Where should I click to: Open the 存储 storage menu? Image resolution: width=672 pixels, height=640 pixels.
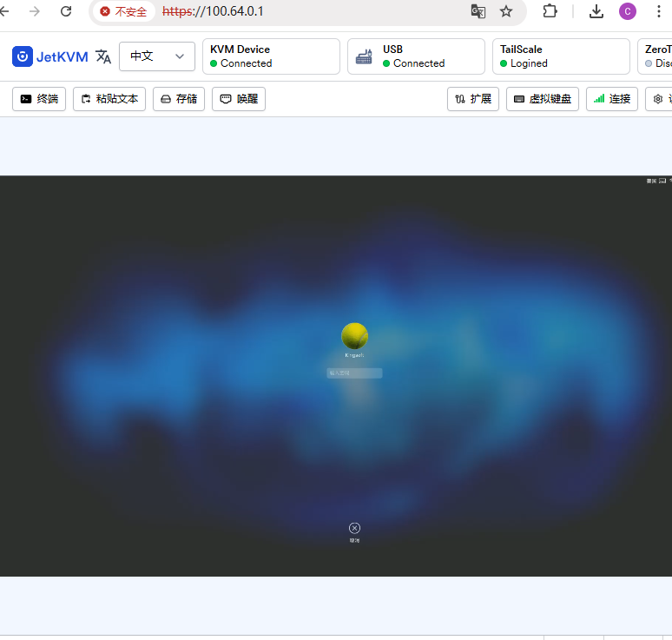coord(179,99)
